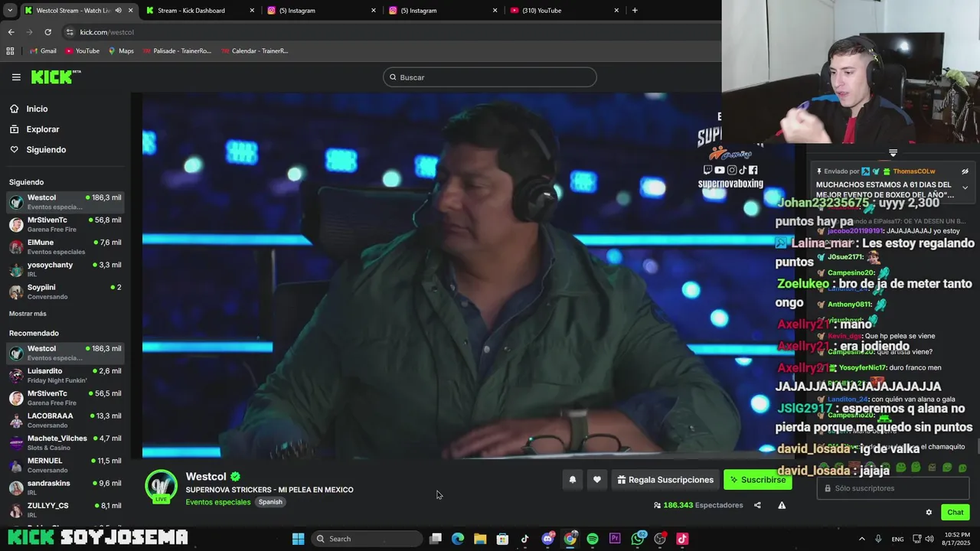This screenshot has height=551, width=980.
Task: Expand the pinned message chevron
Action: click(x=965, y=187)
